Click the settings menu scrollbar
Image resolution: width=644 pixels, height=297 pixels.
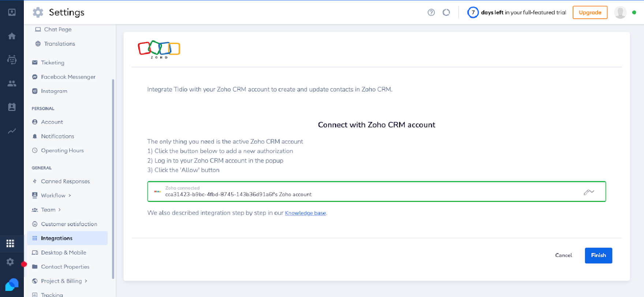tap(113, 179)
